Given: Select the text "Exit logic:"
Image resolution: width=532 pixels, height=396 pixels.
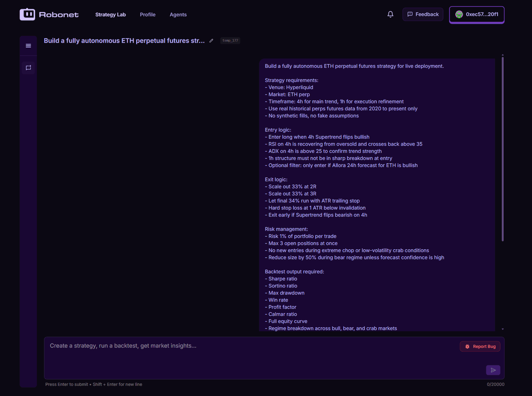Looking at the screenshot, I should pos(276,180).
